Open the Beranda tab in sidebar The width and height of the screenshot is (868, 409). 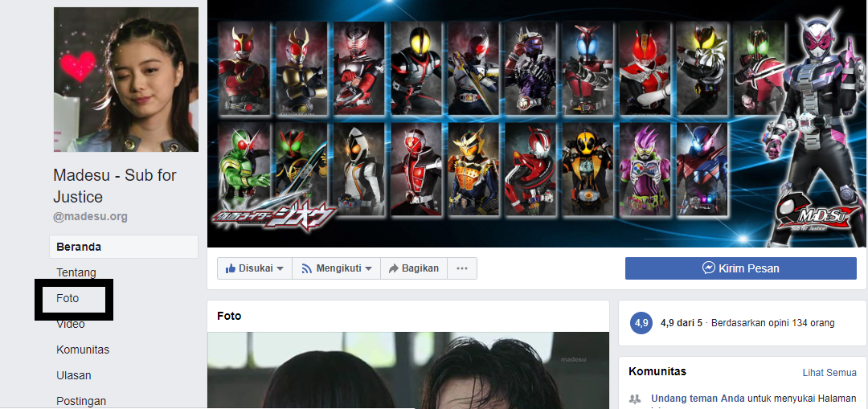pyautogui.click(x=124, y=247)
